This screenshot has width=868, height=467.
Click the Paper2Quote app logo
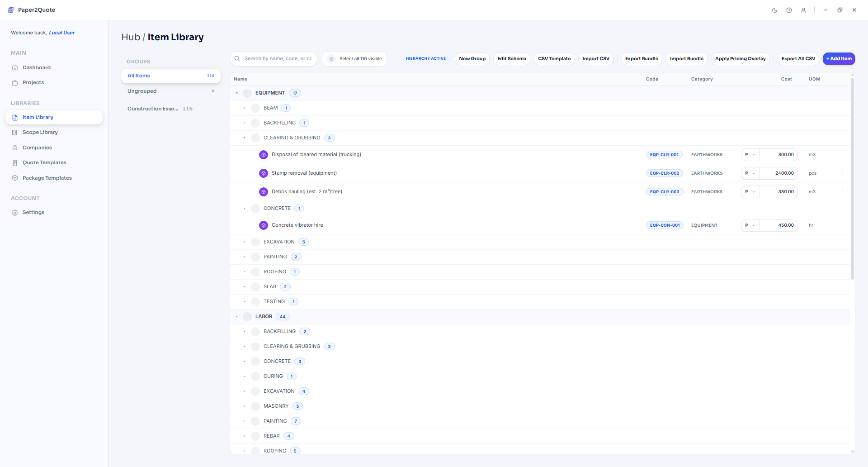(x=11, y=10)
